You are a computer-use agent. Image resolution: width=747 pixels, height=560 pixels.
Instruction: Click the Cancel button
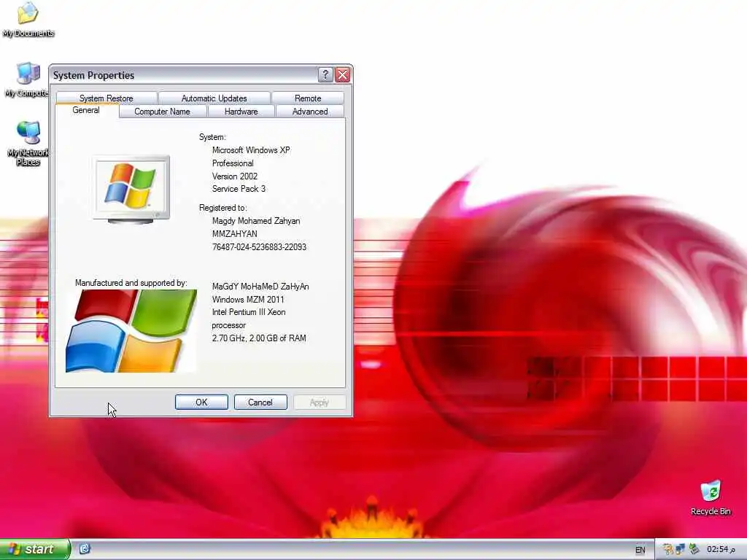click(x=260, y=402)
